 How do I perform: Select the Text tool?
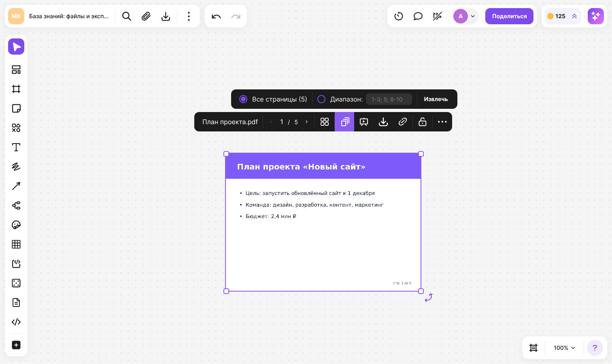pos(16,147)
